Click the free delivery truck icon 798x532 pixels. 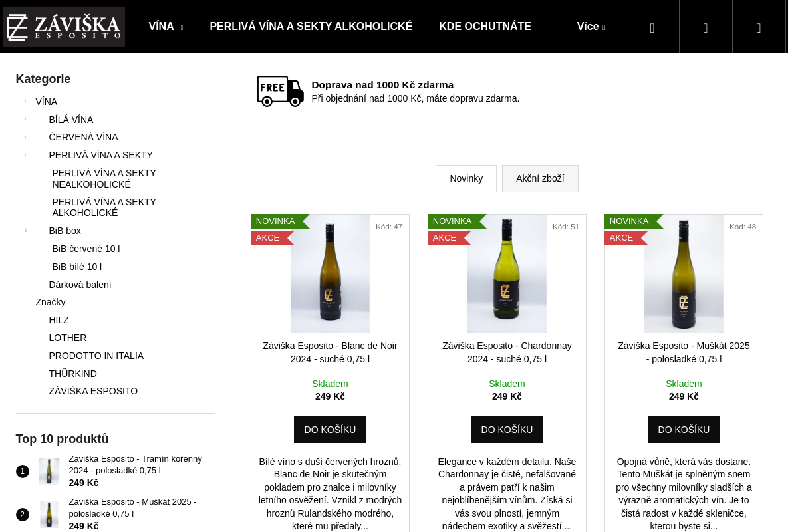[280, 91]
